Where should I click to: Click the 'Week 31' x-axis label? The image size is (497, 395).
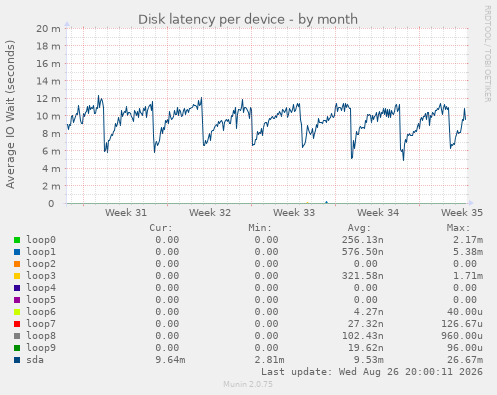pyautogui.click(x=126, y=213)
